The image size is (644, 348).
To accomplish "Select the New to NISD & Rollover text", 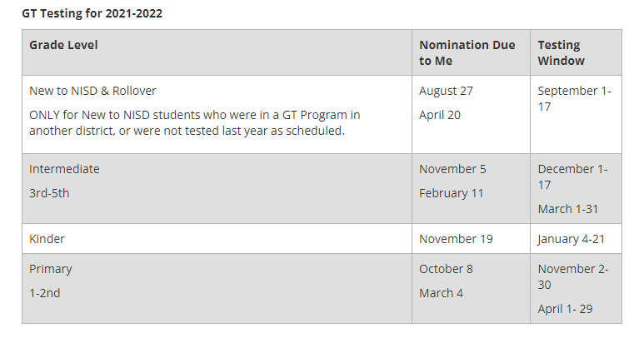I will click(92, 91).
